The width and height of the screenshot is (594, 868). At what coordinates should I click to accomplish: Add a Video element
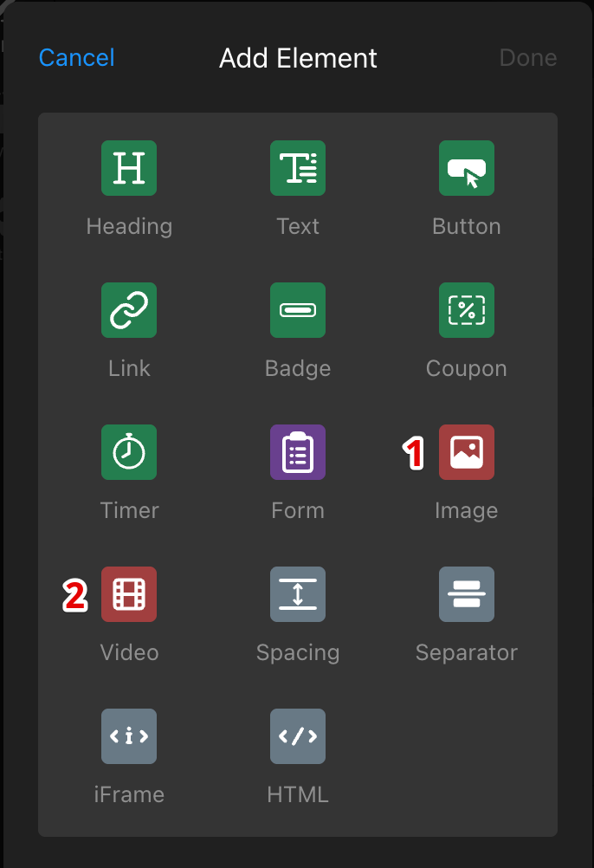pos(129,594)
